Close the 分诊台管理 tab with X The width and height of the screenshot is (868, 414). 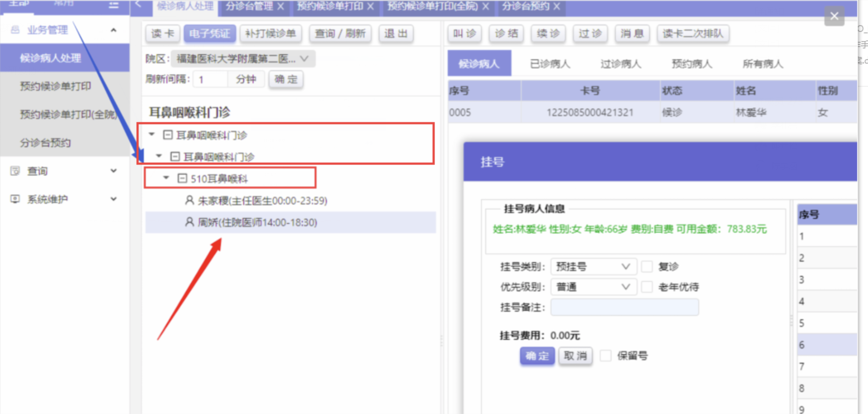tap(281, 7)
